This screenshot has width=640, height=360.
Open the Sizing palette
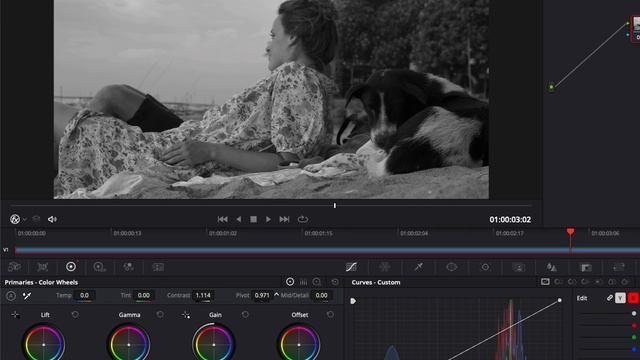pos(619,267)
